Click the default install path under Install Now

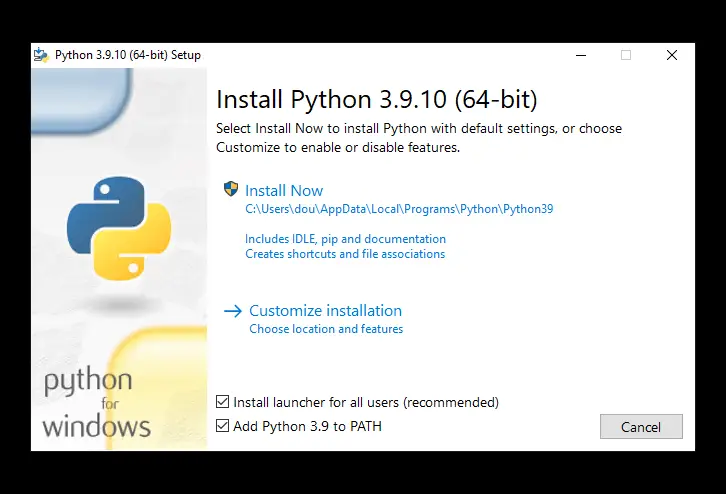(399, 210)
